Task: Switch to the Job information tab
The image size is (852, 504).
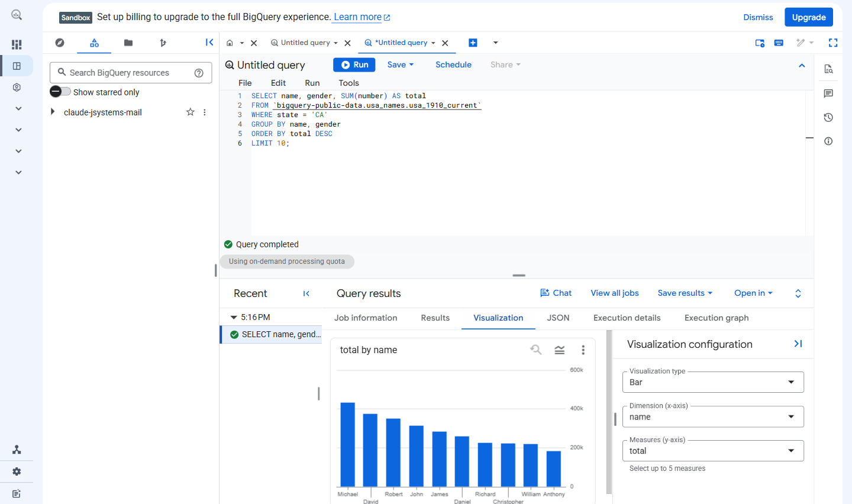Action: [366, 318]
